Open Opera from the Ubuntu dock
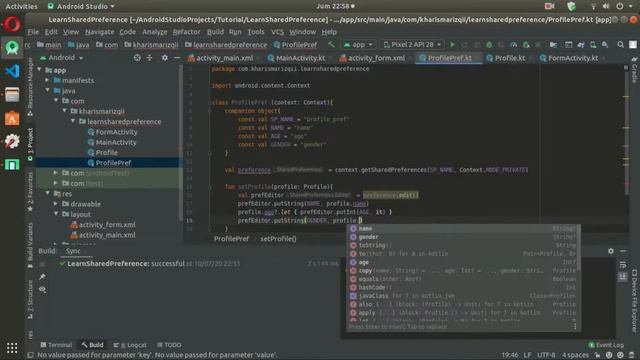 12,24
